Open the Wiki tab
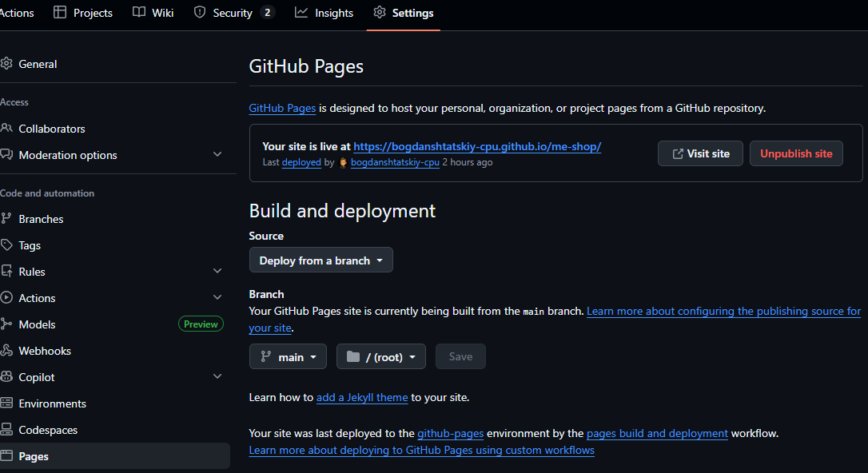Screen dimensions: 868x473 pyautogui.click(x=153, y=13)
